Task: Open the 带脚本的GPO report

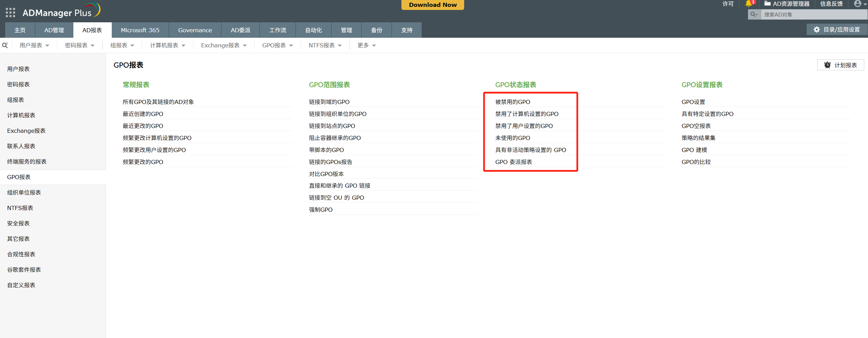Action: pyautogui.click(x=326, y=150)
